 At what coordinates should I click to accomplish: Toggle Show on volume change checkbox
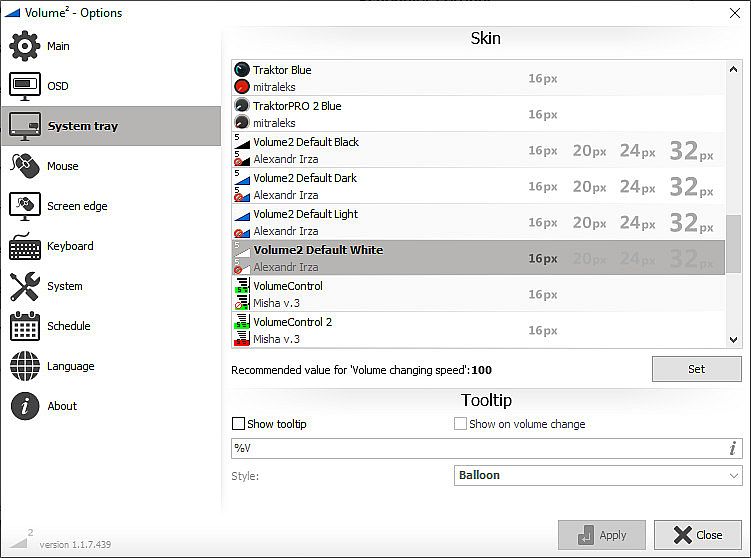[460, 423]
